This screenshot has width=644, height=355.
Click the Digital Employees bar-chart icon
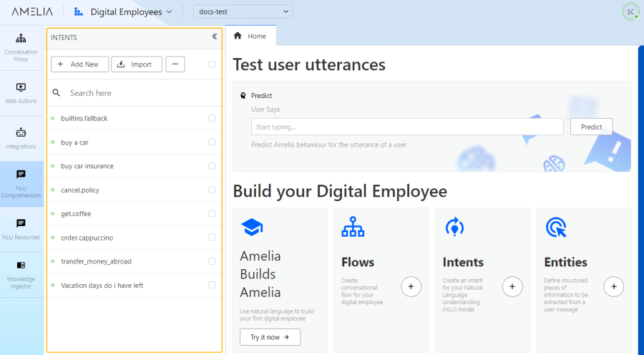79,11
